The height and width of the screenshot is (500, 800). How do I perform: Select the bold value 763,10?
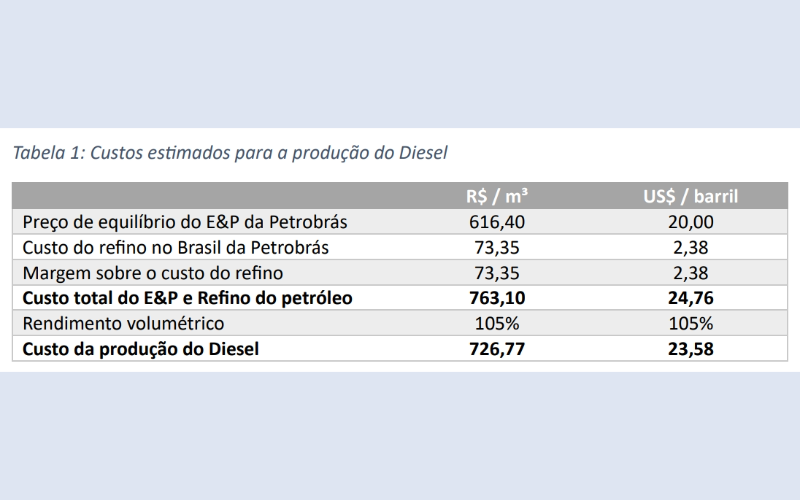[497, 298]
